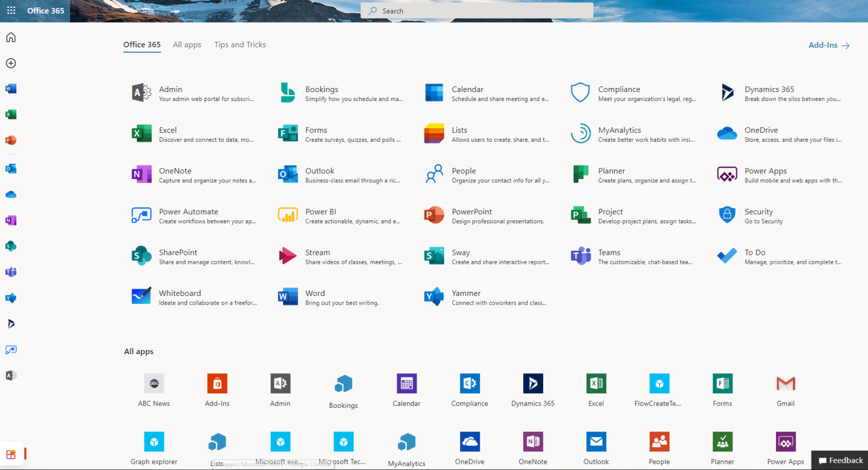Open Gmail from the All apps section
Screen dimensions: 868x470
click(x=785, y=390)
